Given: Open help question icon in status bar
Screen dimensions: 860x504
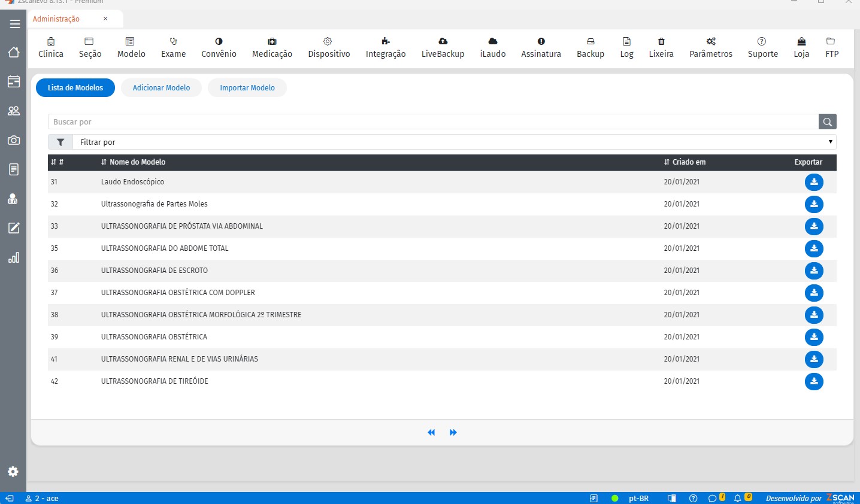Looking at the screenshot, I should coord(694,498).
